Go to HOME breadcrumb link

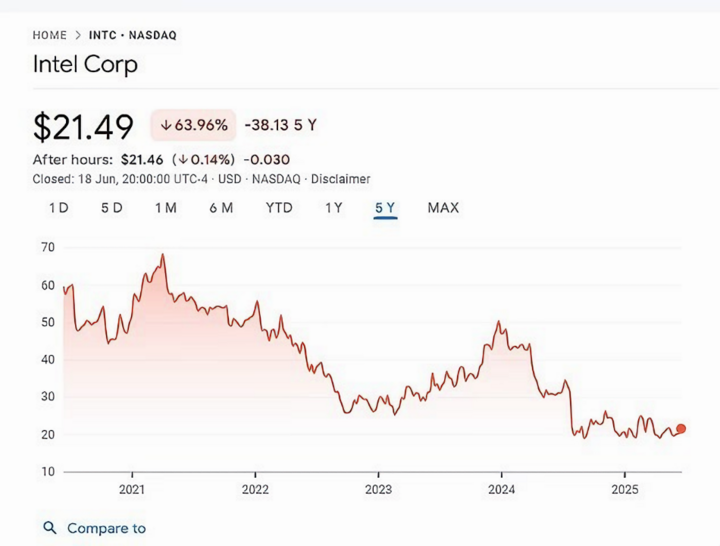pyautogui.click(x=50, y=35)
